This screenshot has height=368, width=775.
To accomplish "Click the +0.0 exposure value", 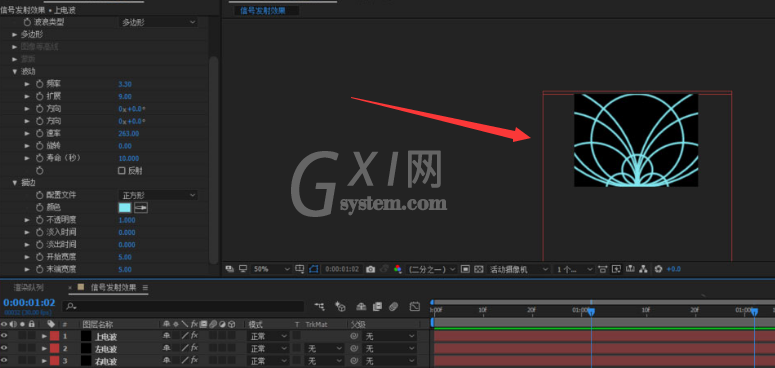I will pyautogui.click(x=673, y=269).
